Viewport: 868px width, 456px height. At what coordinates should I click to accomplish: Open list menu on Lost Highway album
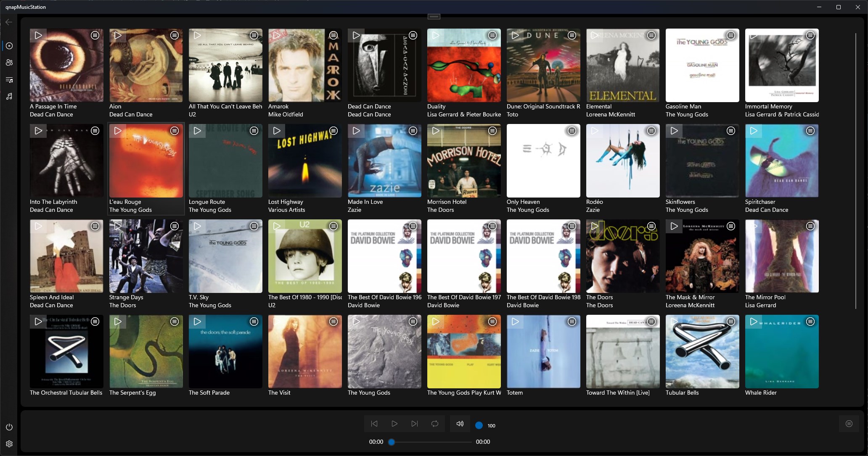(x=333, y=131)
